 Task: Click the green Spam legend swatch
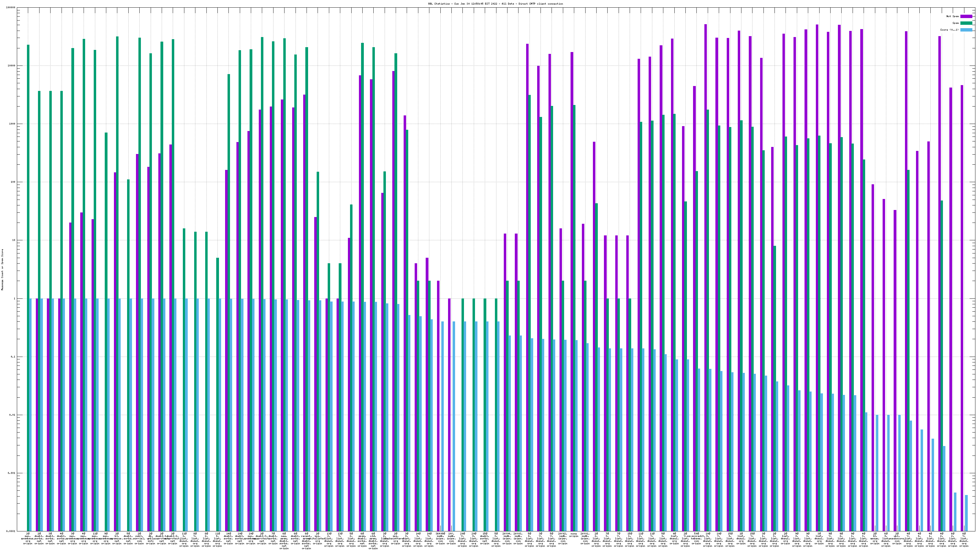pos(966,23)
